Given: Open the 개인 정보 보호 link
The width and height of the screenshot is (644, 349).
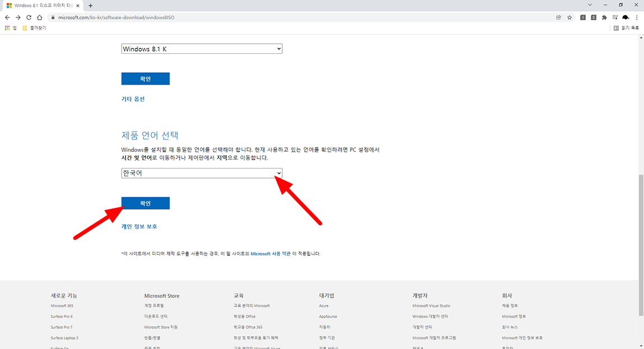Looking at the screenshot, I should coord(139,226).
